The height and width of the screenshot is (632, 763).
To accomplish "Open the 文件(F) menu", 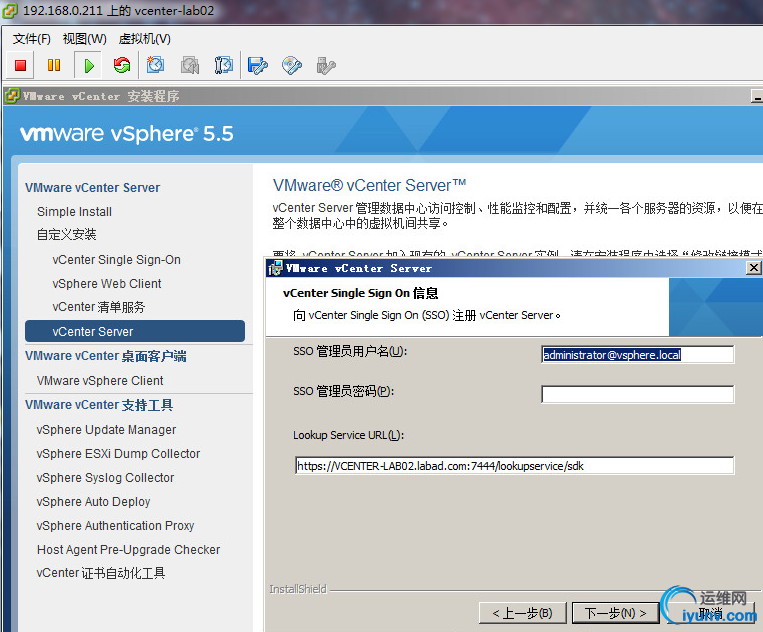I will point(32,38).
